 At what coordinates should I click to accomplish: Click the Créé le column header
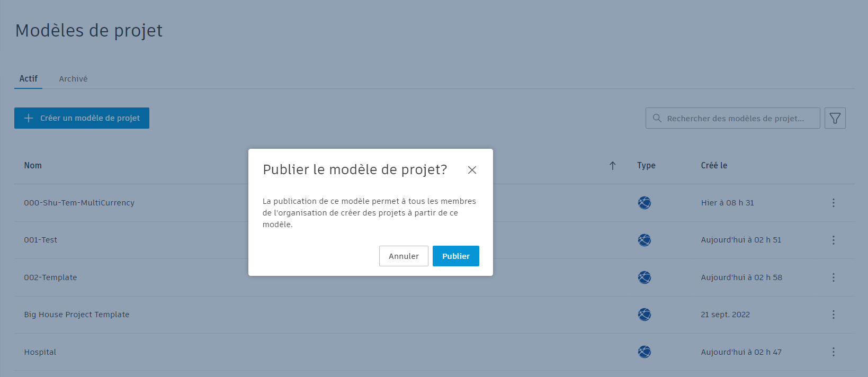point(714,166)
